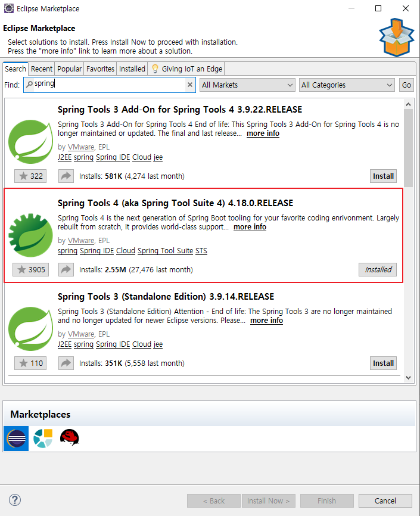Open the All Markets dropdown
Viewport: 420px width, 516px height.
click(x=247, y=85)
